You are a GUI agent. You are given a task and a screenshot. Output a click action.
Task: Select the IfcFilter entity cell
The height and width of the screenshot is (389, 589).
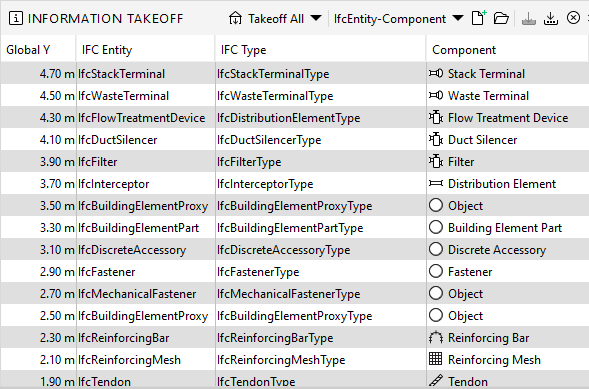(146, 162)
